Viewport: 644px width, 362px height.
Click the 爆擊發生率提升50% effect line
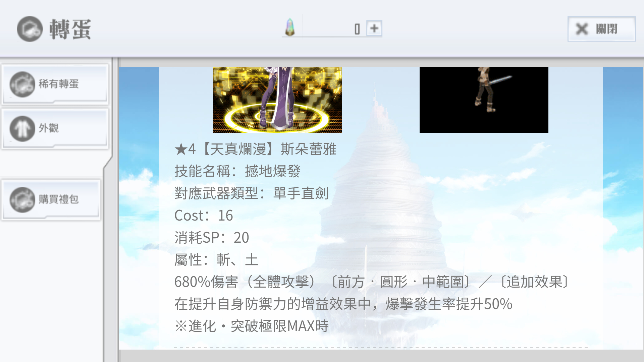[x=343, y=304]
